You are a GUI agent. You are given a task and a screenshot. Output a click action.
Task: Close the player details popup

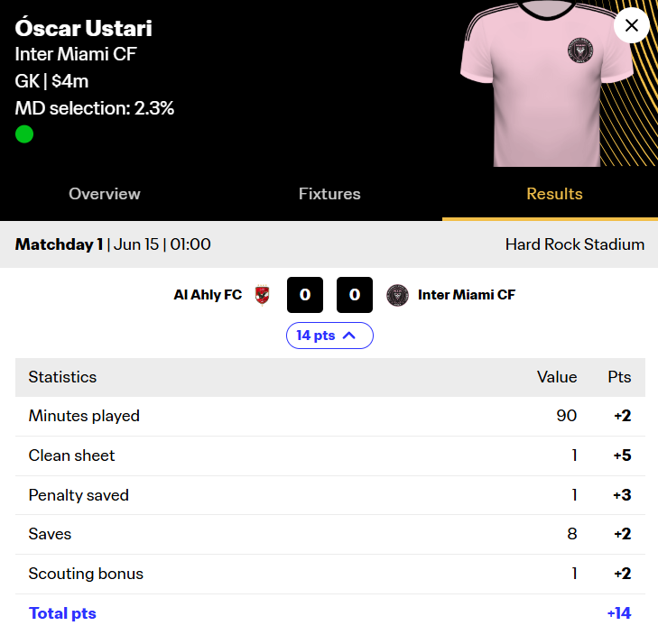click(x=631, y=25)
